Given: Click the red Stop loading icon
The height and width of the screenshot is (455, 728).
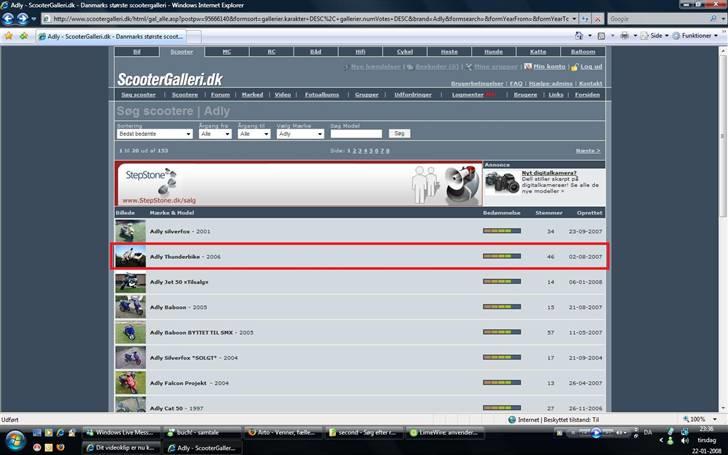Looking at the screenshot, I should click(598, 19).
